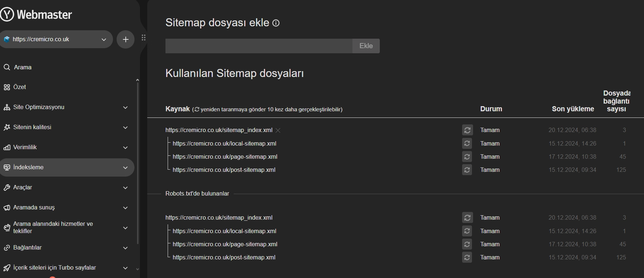Add a new site with plus button
The image size is (644, 278).
click(x=126, y=39)
